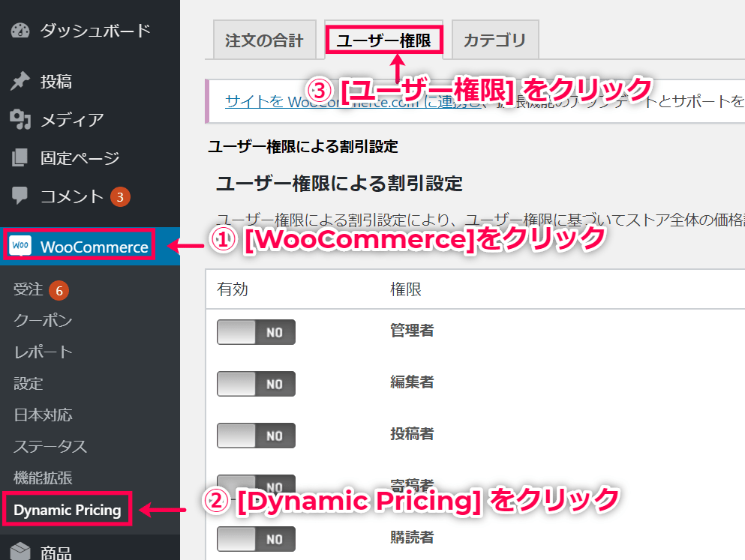This screenshot has height=560, width=745.
Task: Click the pushpin icon beside 投稿
Action: [x=20, y=81]
